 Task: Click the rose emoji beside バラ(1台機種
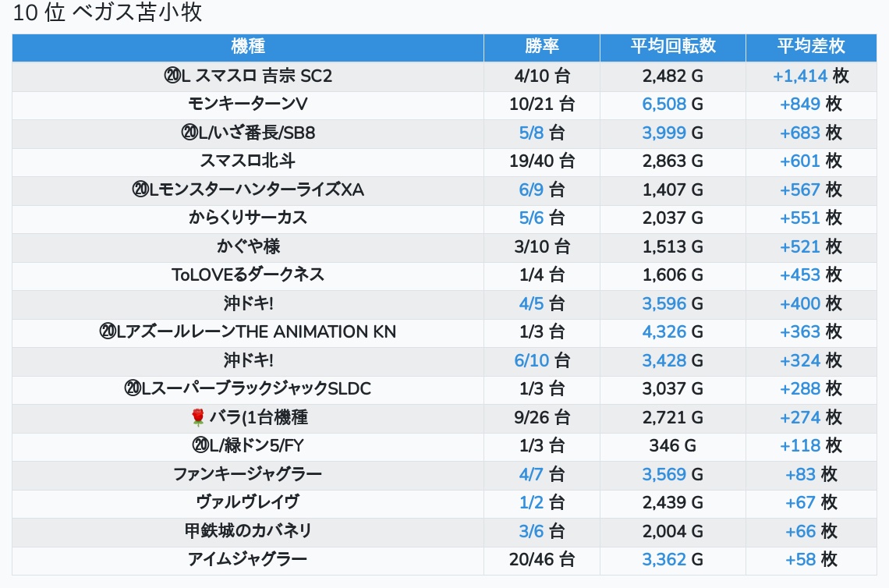click(x=197, y=417)
